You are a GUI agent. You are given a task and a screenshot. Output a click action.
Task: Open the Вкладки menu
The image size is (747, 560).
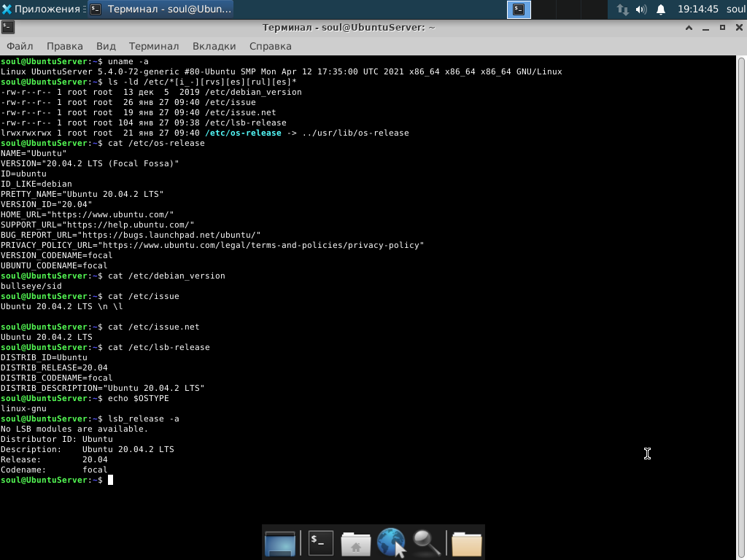(214, 46)
